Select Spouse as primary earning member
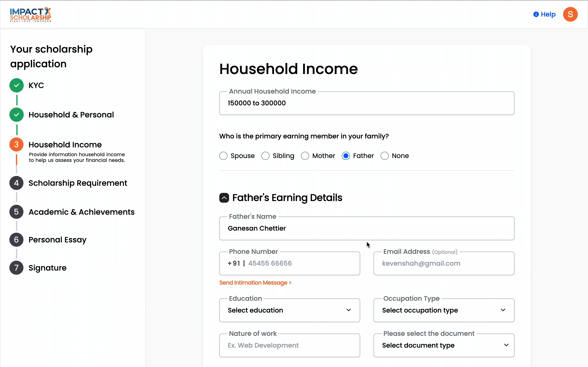The width and height of the screenshot is (588, 367). [223, 156]
